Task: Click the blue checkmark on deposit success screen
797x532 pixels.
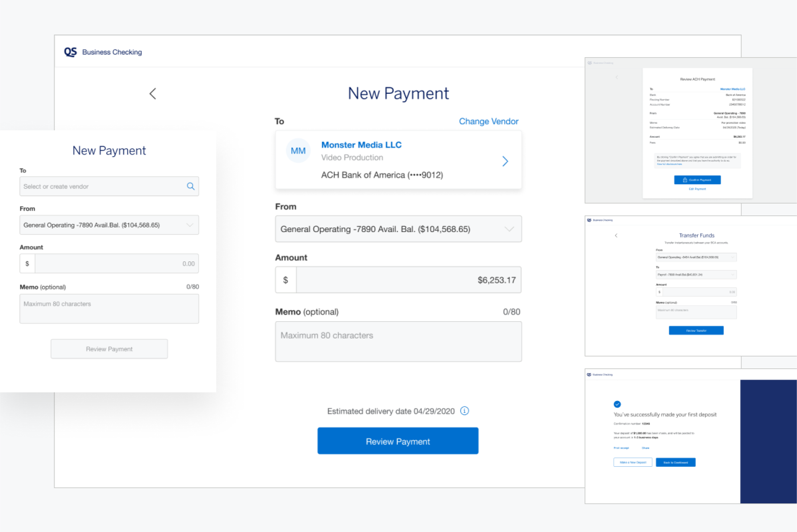Action: [617, 404]
